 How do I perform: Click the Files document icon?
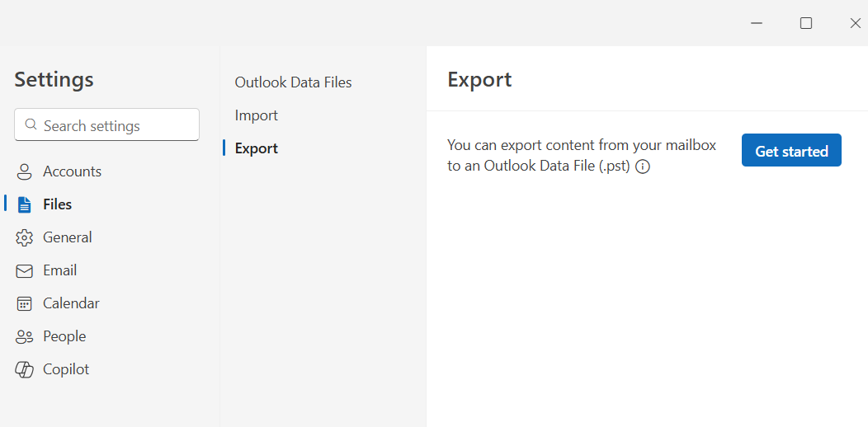coord(25,204)
